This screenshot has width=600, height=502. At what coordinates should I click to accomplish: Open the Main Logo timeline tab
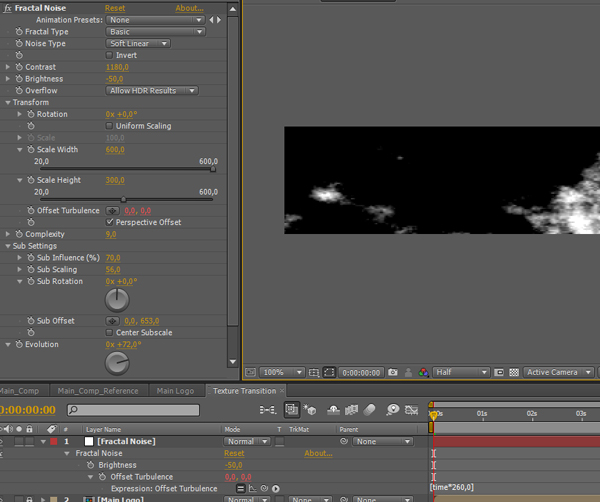pyautogui.click(x=175, y=391)
